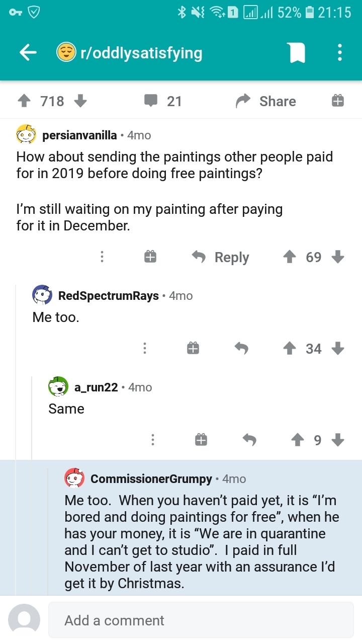Tap the Add a comment field

pyautogui.click(x=201, y=620)
